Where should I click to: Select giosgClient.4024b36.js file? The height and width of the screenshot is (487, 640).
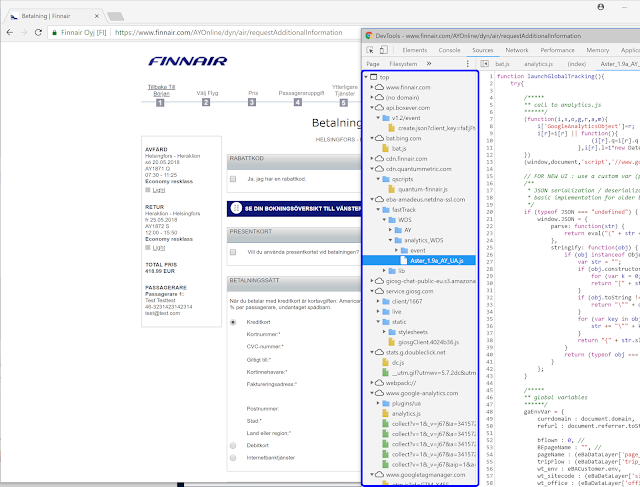(428, 342)
